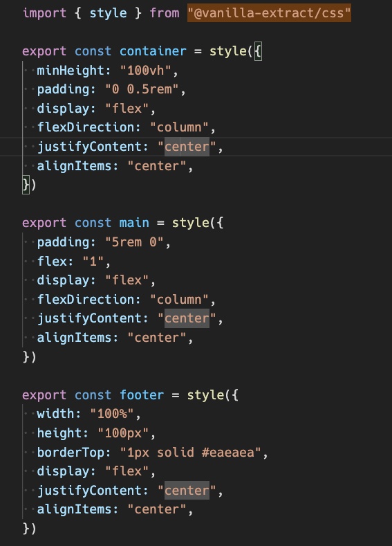Click the closing brace of container style
The image size is (392, 546).
(26, 185)
